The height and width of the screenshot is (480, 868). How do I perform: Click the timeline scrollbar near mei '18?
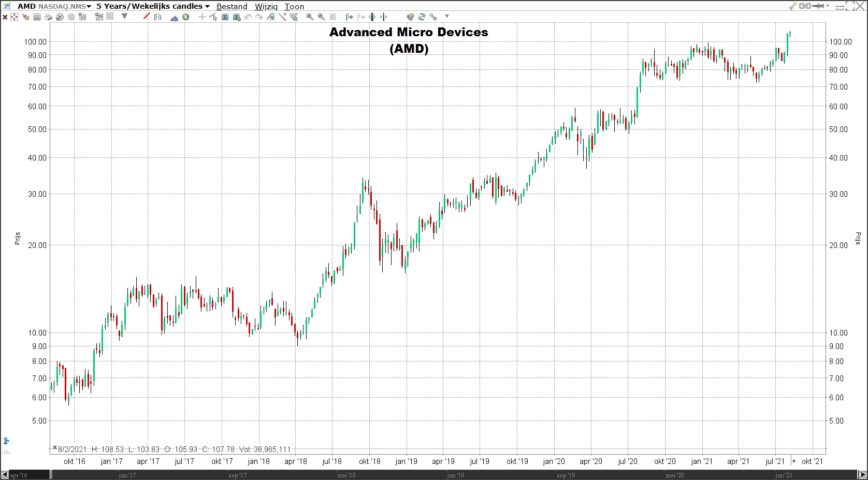(x=346, y=475)
